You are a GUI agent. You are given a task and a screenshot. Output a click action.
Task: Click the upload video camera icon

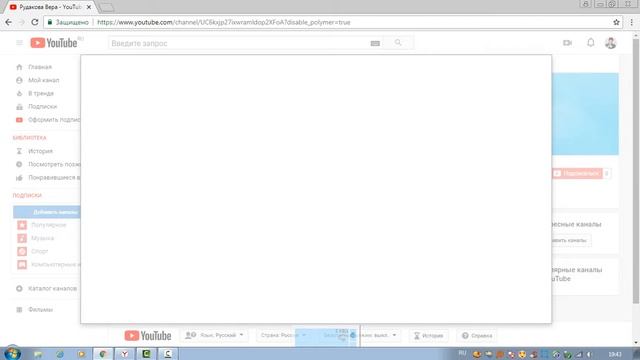tap(567, 43)
